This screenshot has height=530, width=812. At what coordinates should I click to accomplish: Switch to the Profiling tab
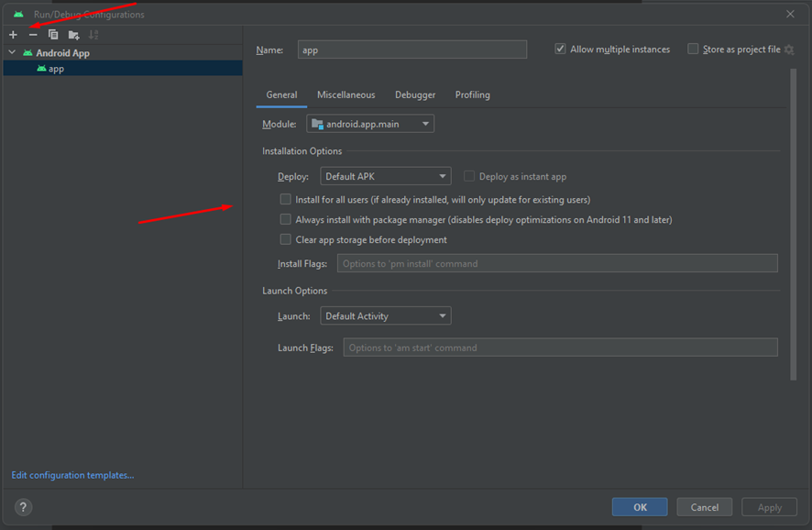472,94
